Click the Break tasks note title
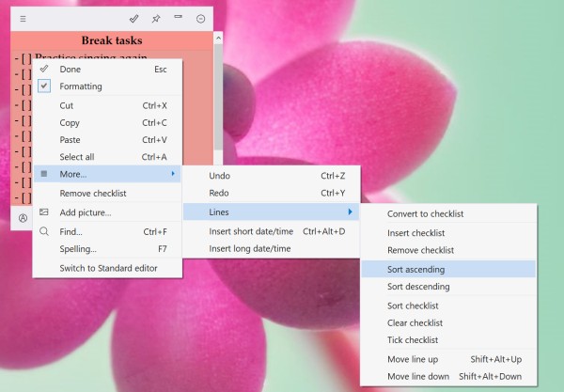The image size is (564, 392). click(112, 40)
